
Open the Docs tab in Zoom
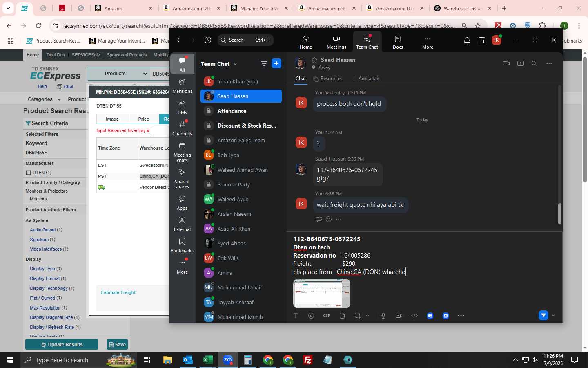click(398, 42)
